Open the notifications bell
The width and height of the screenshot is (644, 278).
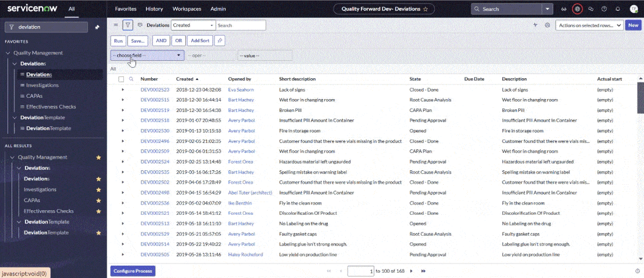pyautogui.click(x=617, y=9)
